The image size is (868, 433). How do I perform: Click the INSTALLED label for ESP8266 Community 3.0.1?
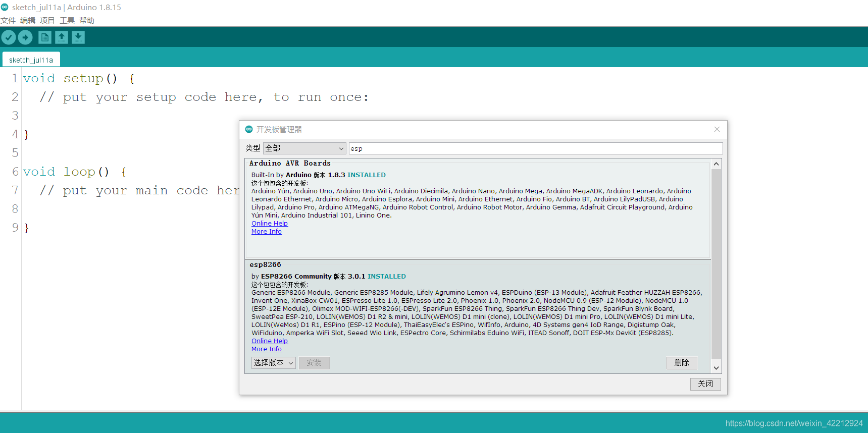coord(387,277)
